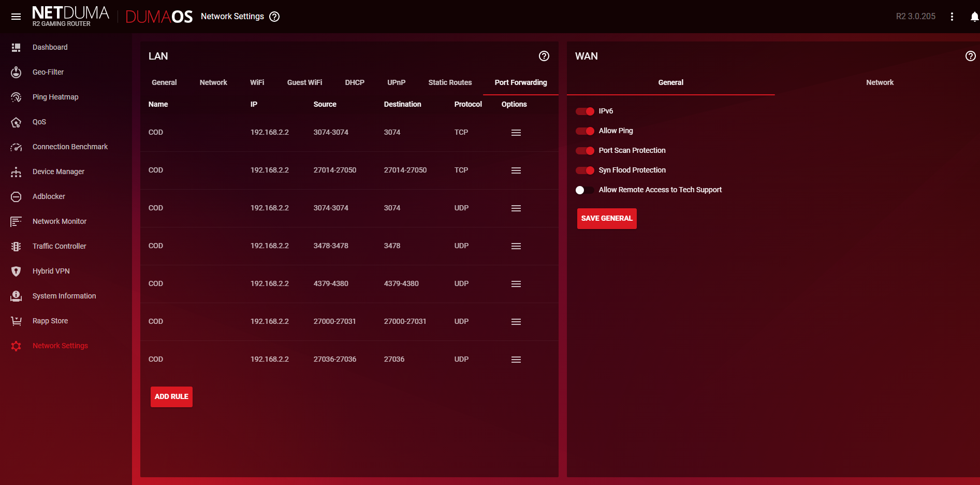This screenshot has height=485, width=980.
Task: Click the notification bell icon
Action: tap(974, 17)
